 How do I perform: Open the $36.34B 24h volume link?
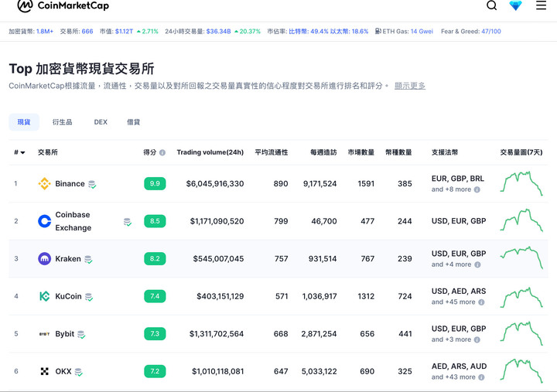tap(218, 31)
